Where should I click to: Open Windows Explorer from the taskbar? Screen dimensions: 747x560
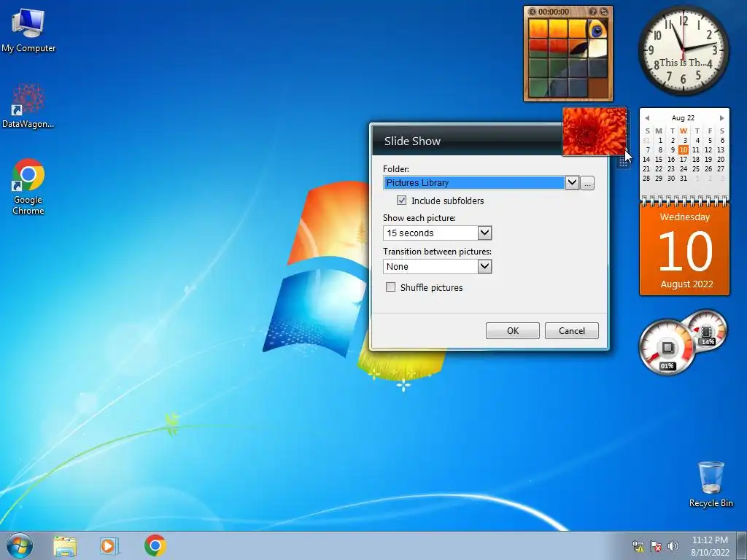[65, 546]
